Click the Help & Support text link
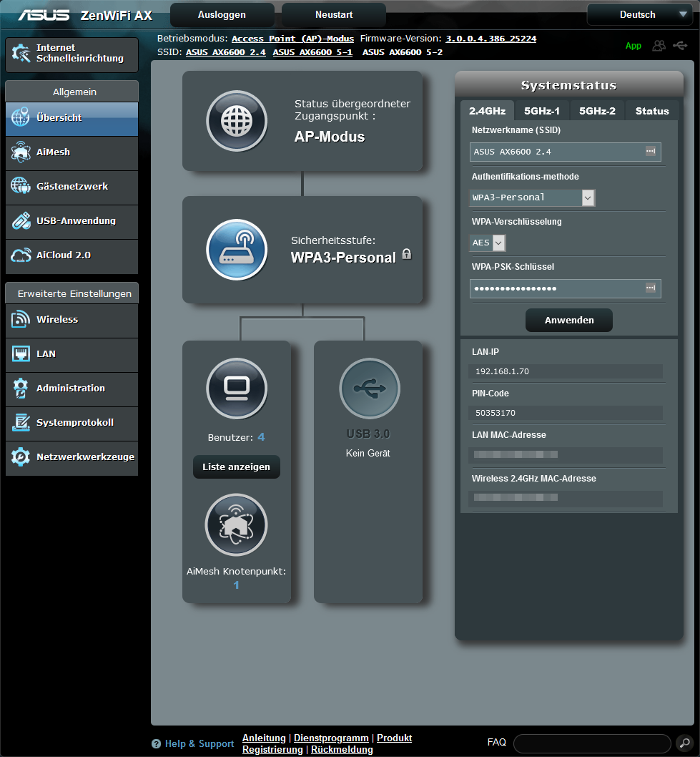The height and width of the screenshot is (757, 700). click(x=199, y=744)
